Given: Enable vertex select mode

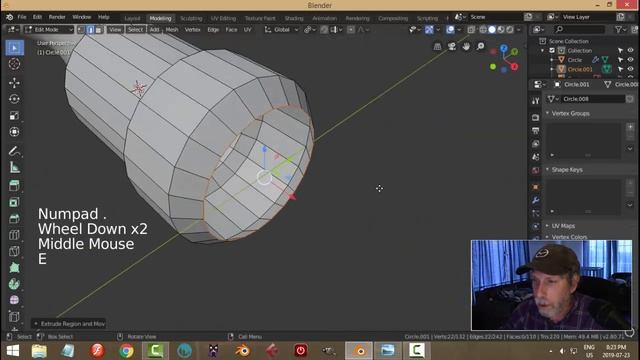Looking at the screenshot, I should point(81,30).
